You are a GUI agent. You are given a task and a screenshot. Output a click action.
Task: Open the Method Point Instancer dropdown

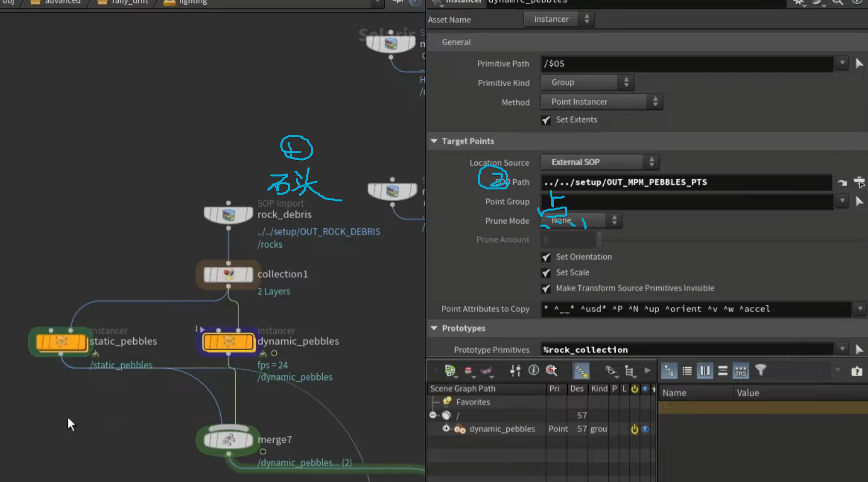(x=602, y=102)
